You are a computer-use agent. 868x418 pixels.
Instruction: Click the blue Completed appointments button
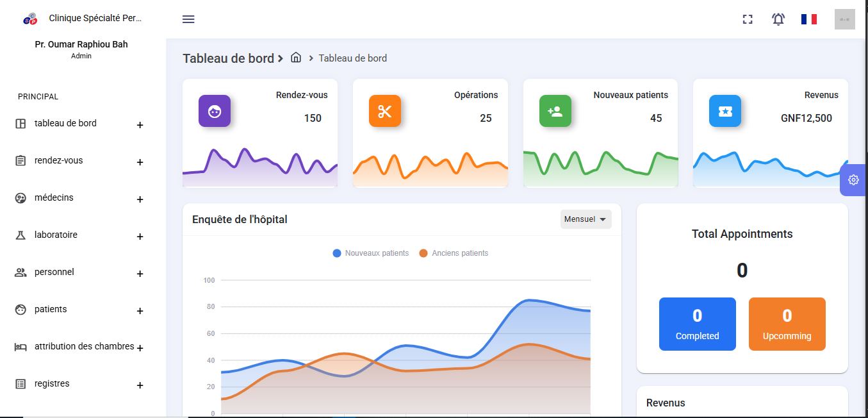point(697,324)
